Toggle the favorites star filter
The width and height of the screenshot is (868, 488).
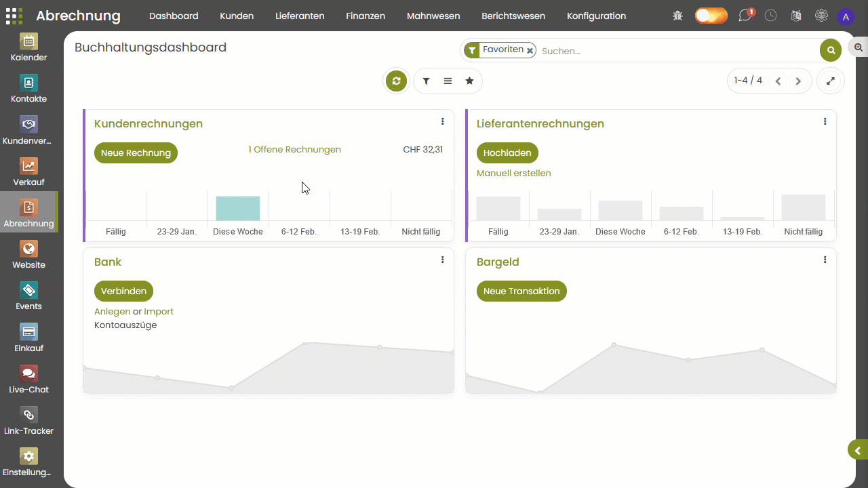click(x=469, y=81)
